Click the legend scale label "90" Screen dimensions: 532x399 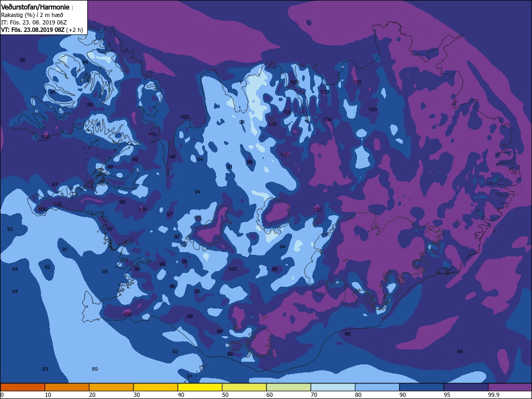click(403, 395)
